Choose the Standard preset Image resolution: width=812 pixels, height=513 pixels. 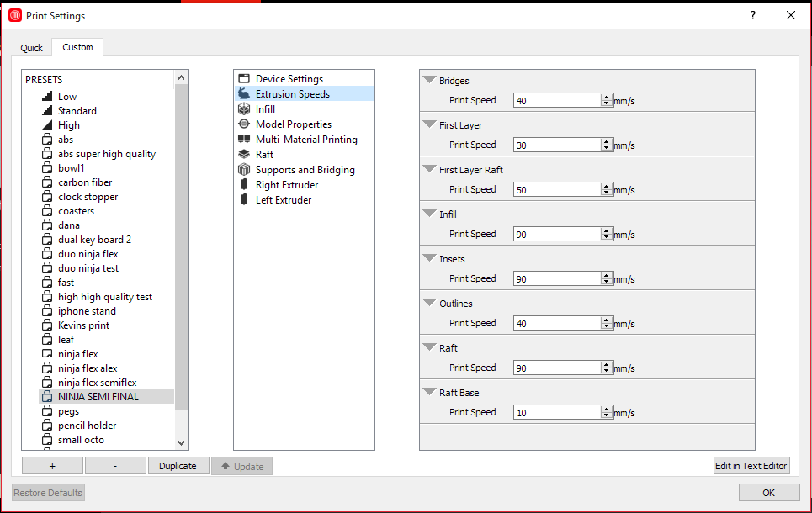click(77, 111)
